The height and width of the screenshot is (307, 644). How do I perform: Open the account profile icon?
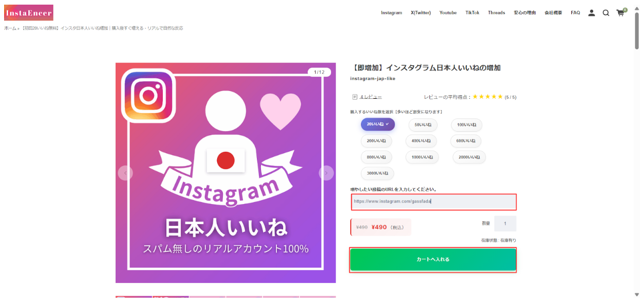point(591,13)
